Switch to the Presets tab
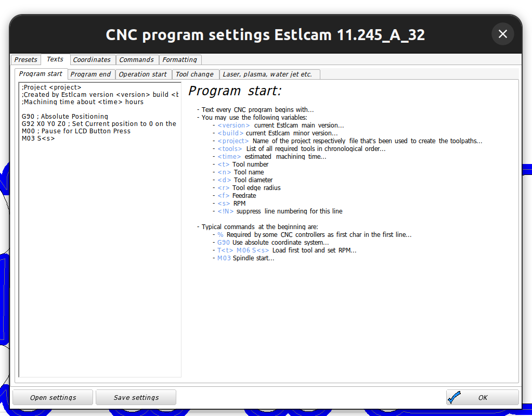This screenshot has height=416, width=532. (26, 59)
